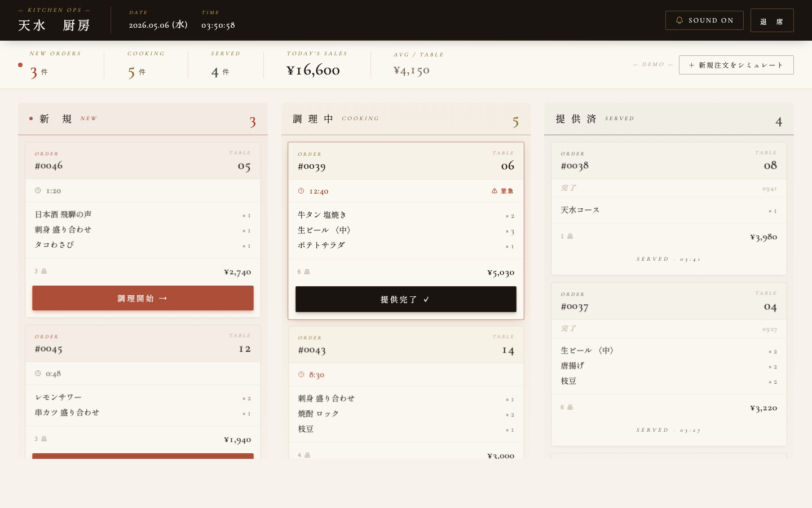Image resolution: width=812 pixels, height=508 pixels.
Task: Click order number #0037
Action: 575,306
